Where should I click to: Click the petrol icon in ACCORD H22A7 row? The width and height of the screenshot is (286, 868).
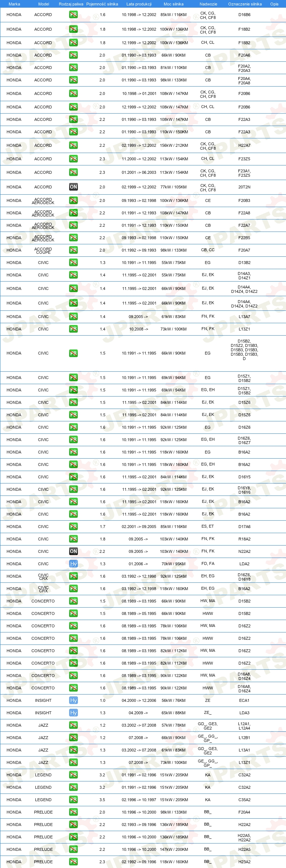coord(74,145)
